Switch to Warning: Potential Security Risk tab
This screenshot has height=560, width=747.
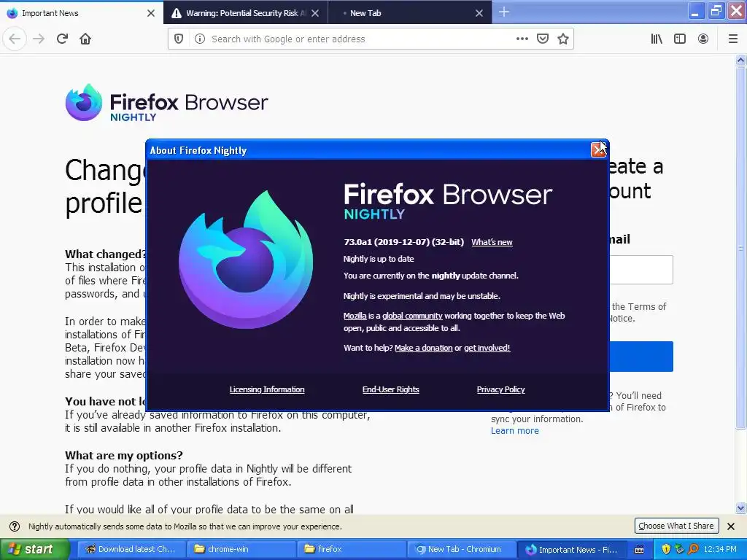pyautogui.click(x=246, y=13)
